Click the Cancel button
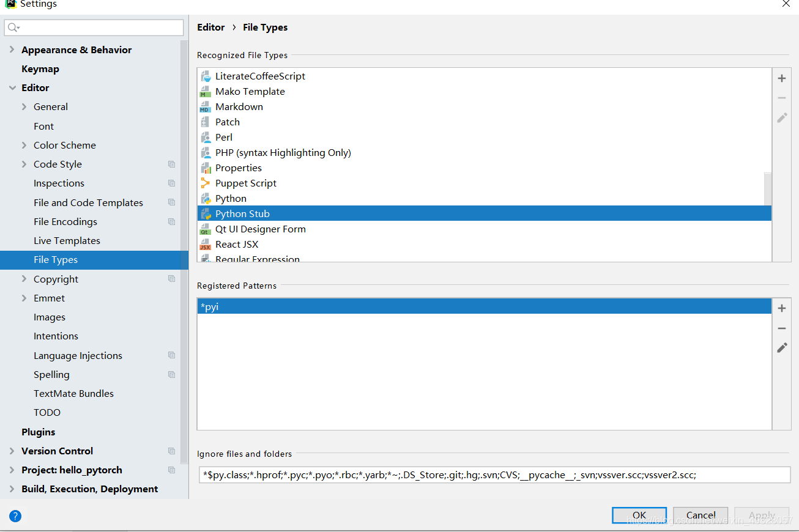This screenshot has width=799, height=532. pos(701,515)
